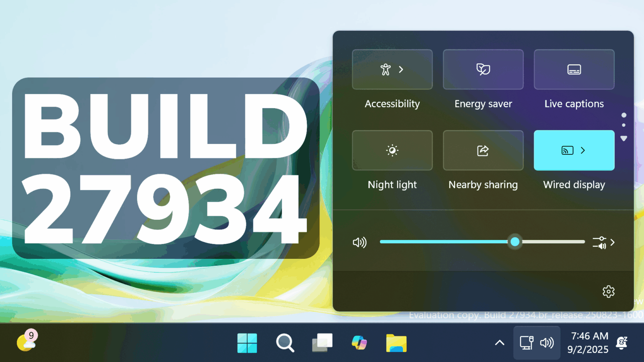Open the Accessibility quick setting
Screen dimensions: 644x362
pyautogui.click(x=392, y=70)
